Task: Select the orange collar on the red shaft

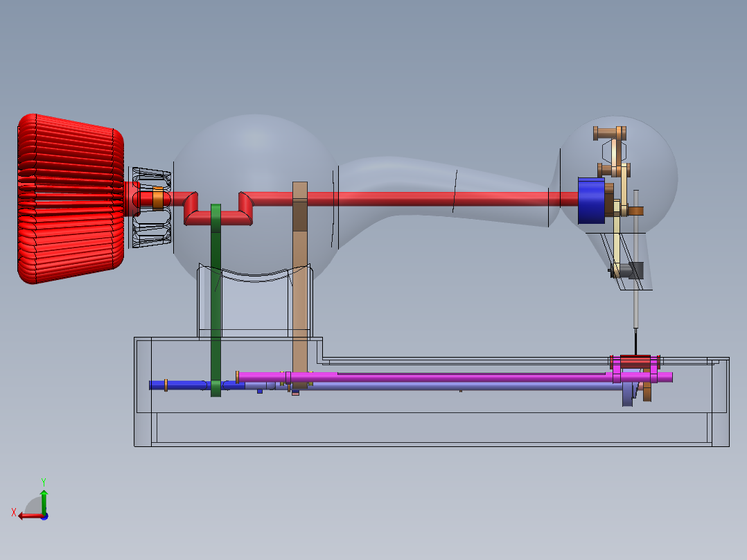Action: [x=158, y=199]
